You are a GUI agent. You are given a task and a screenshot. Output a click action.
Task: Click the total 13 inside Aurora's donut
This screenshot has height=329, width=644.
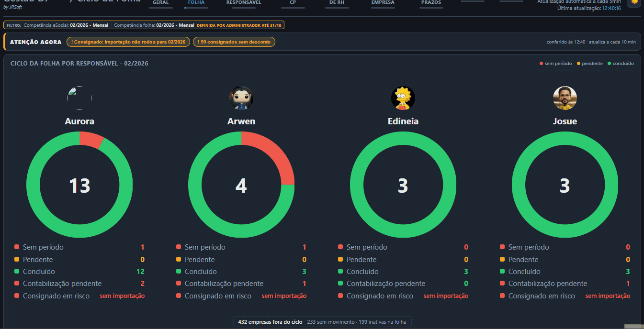pos(79,186)
